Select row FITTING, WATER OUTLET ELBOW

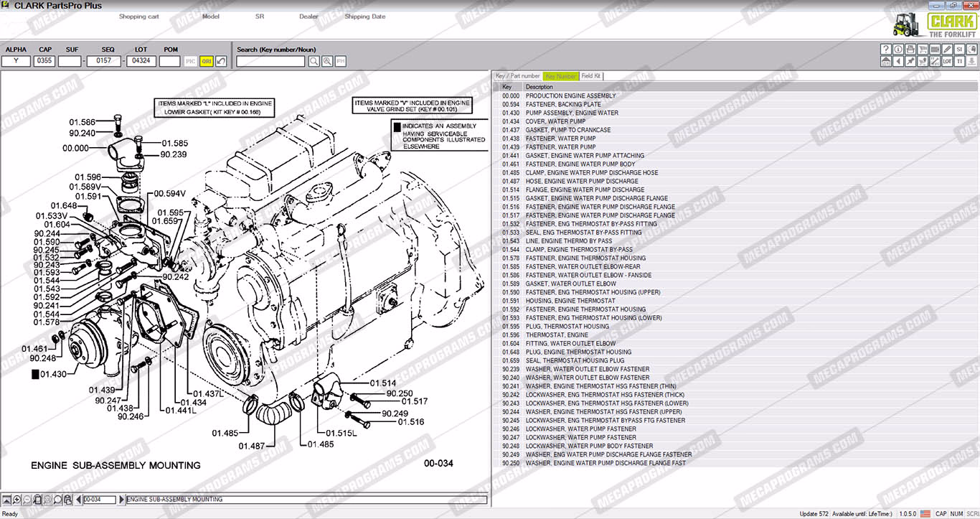tap(735, 343)
